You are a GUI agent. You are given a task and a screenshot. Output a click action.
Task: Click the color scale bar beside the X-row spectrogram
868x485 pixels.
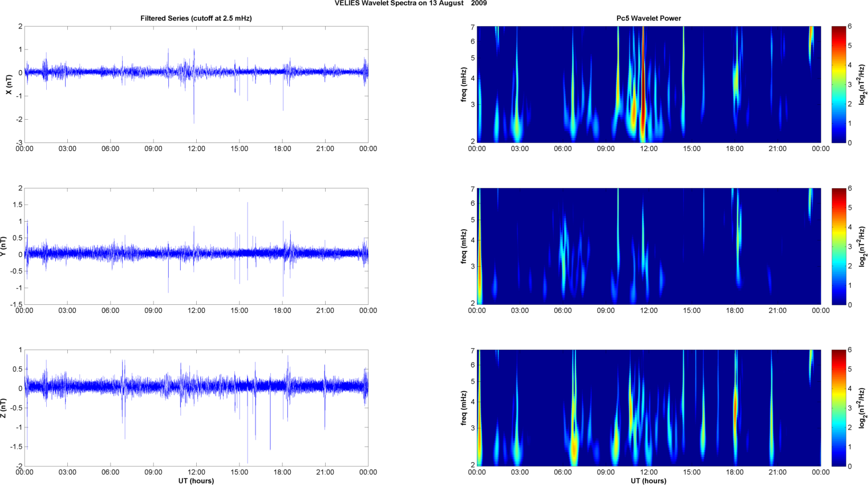838,84
